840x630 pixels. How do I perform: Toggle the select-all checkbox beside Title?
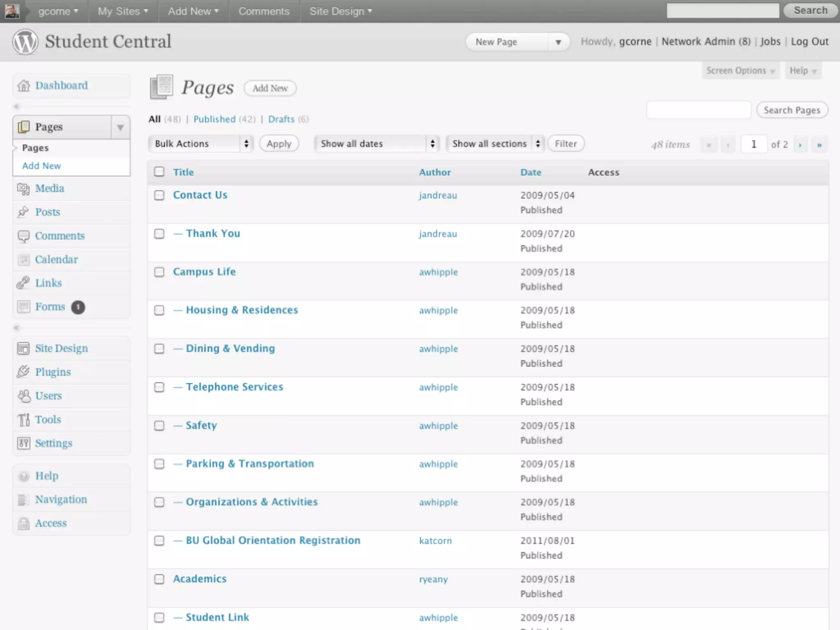point(159,172)
